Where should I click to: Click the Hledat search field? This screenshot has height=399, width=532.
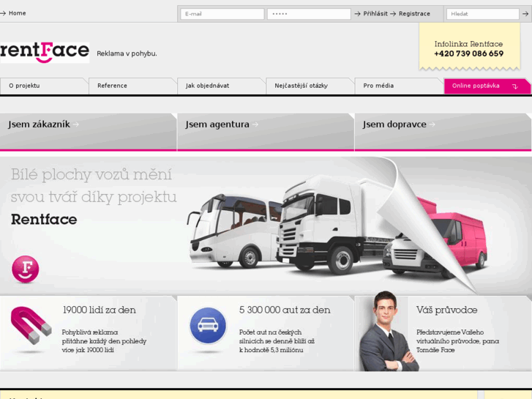[x=482, y=14]
